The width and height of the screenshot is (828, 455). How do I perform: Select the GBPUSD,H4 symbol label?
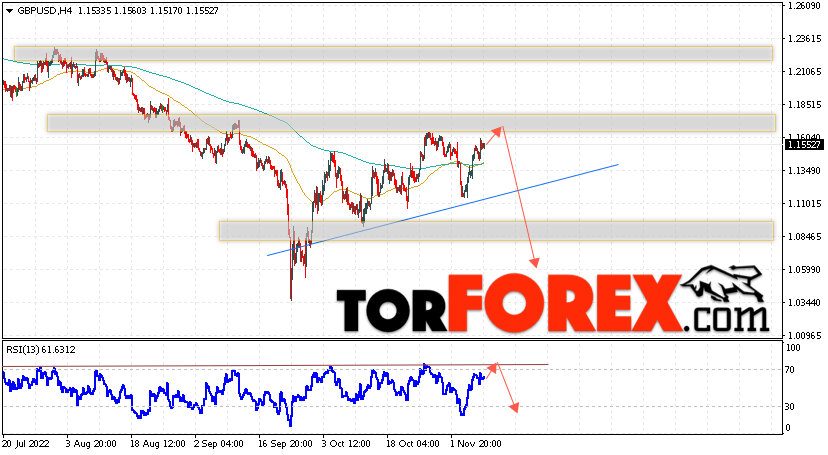pos(44,11)
